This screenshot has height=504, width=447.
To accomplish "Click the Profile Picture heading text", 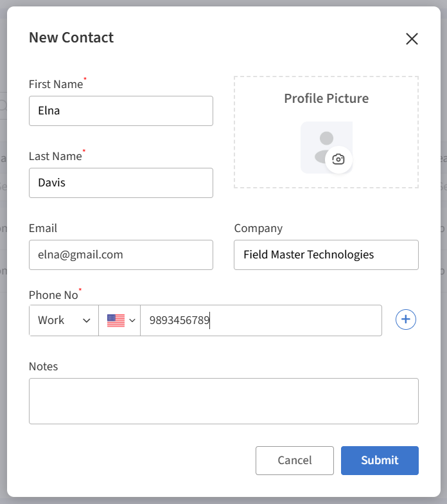I will [326, 98].
